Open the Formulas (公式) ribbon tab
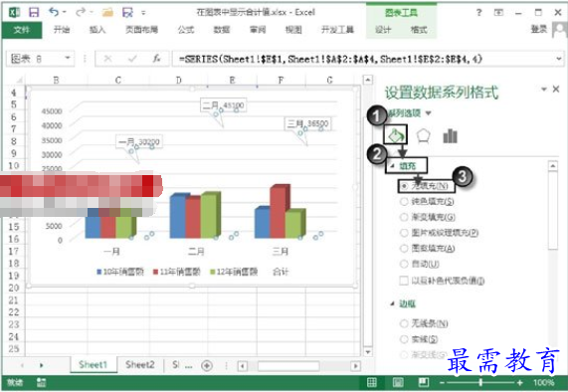The image size is (568, 392). point(186,30)
